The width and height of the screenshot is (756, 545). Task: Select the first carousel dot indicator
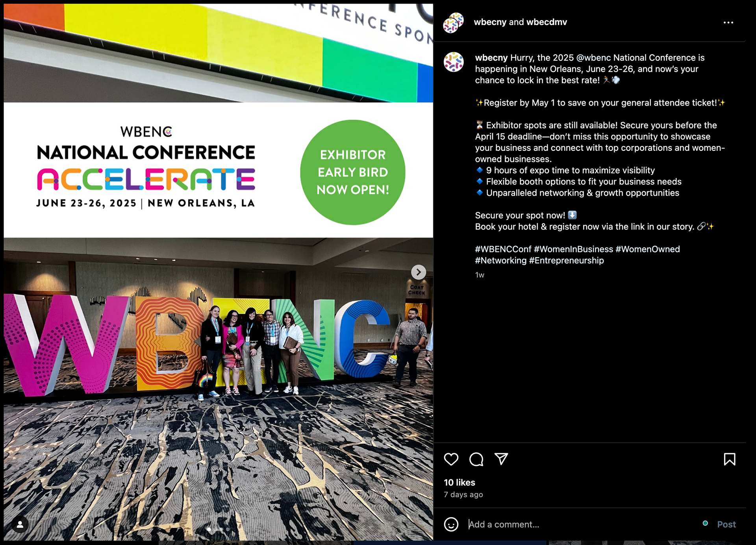coord(209,529)
